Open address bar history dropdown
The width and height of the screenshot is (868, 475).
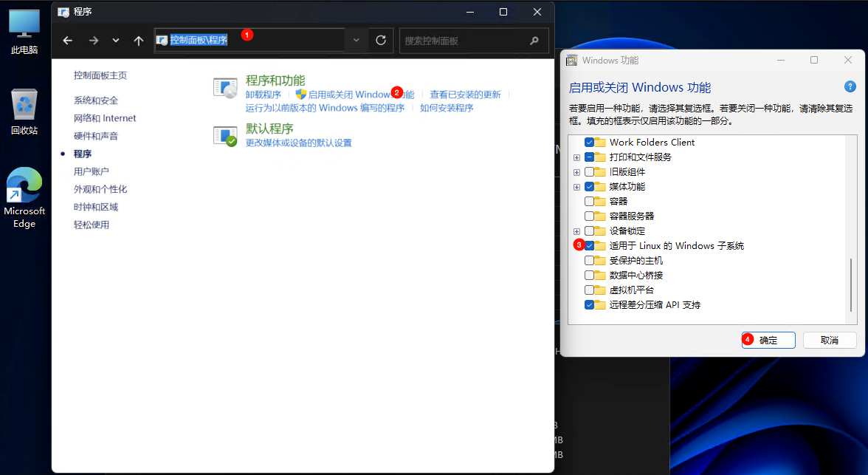pyautogui.click(x=356, y=40)
